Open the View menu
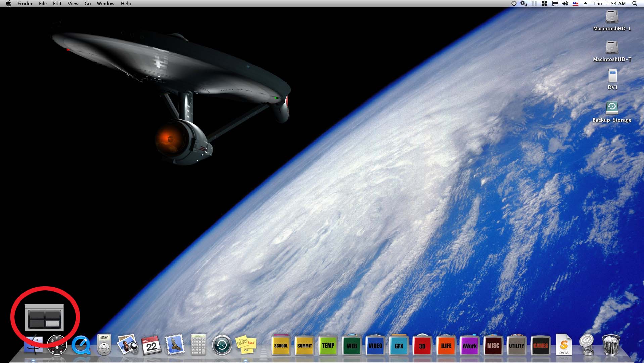Screen dimensions: 644x363 click(x=73, y=3)
